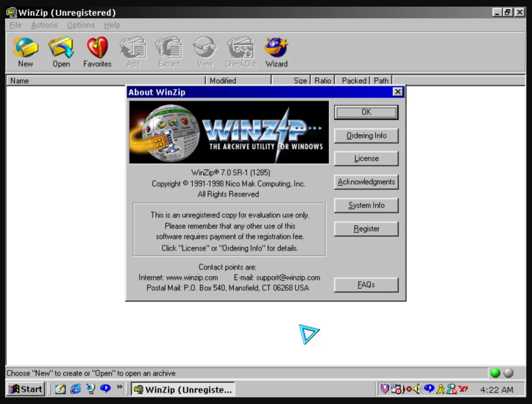Show Acknowledgments
Screen dimensions: 532x404
(x=366, y=182)
